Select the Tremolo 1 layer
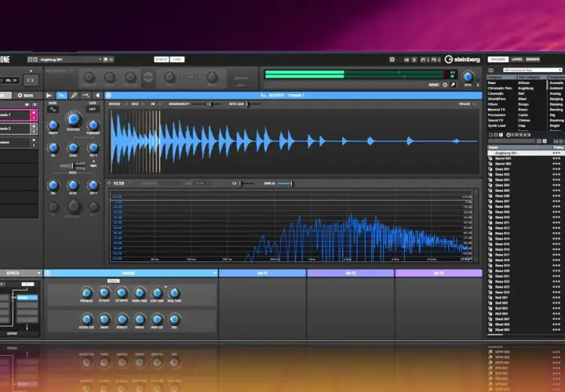The image size is (565, 392). 15,115
